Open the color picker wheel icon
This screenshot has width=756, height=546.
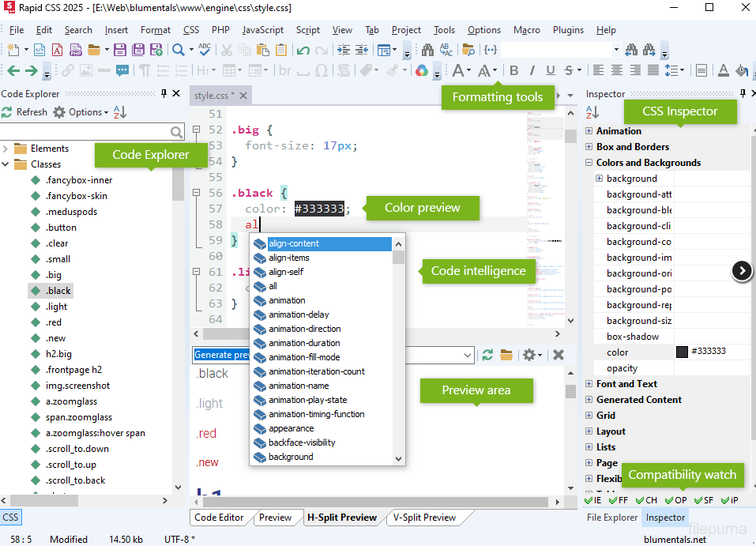coord(421,70)
